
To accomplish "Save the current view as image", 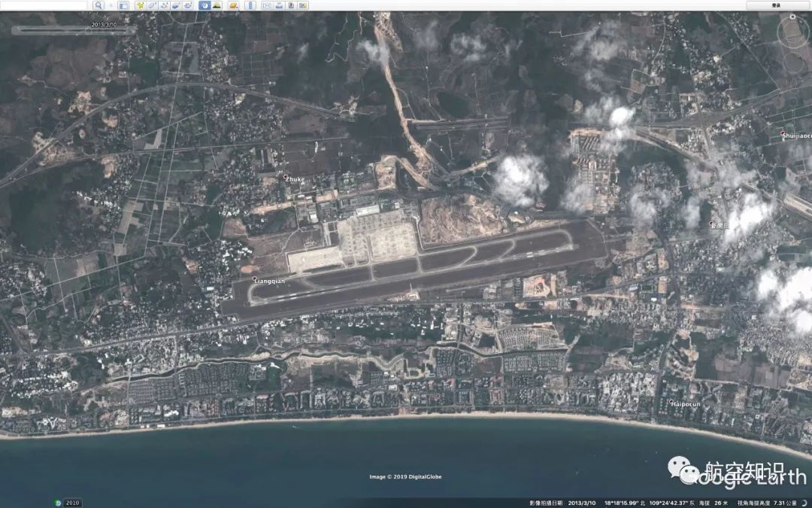I will click(x=291, y=5).
